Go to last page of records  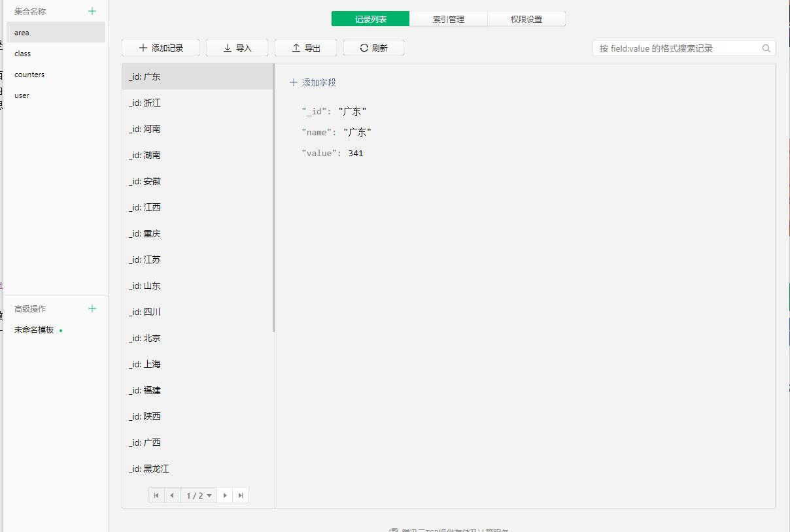click(241, 495)
